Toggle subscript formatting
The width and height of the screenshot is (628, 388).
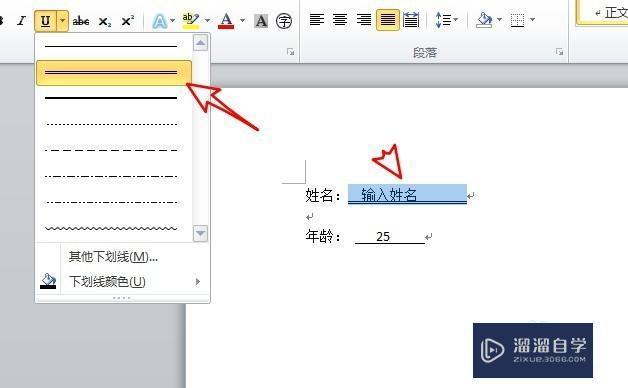(105, 21)
